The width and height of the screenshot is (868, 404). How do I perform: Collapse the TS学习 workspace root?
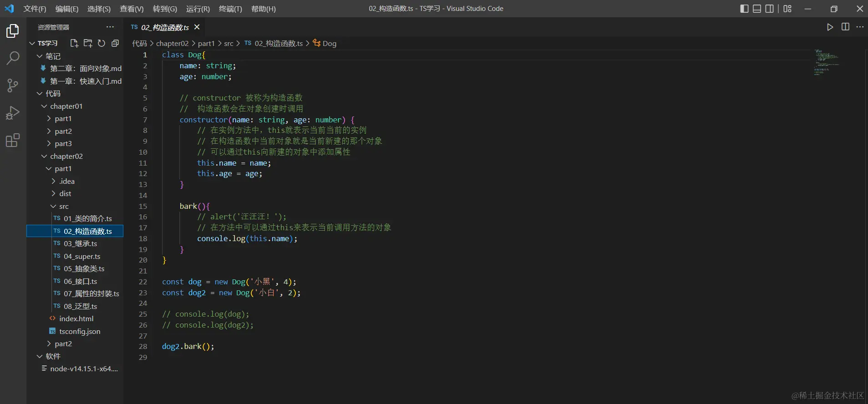32,43
